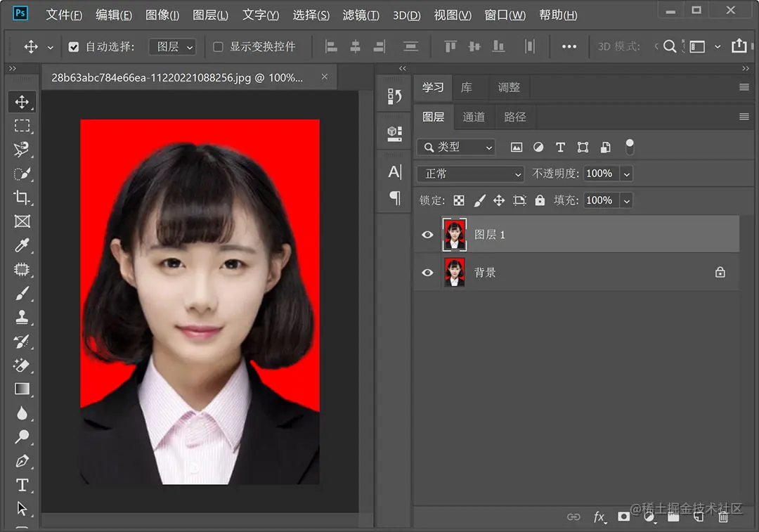Expand the 不透明度 opacity dropdown arrow
The width and height of the screenshot is (759, 532).
tap(626, 174)
